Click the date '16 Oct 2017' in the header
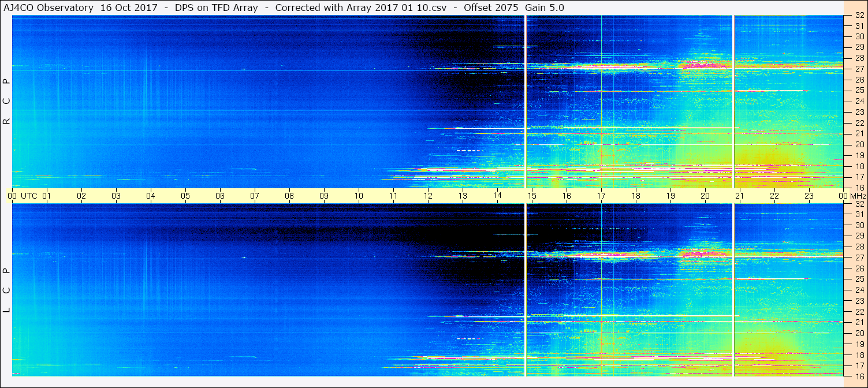Image resolution: width=868 pixels, height=388 pixels. tap(129, 8)
